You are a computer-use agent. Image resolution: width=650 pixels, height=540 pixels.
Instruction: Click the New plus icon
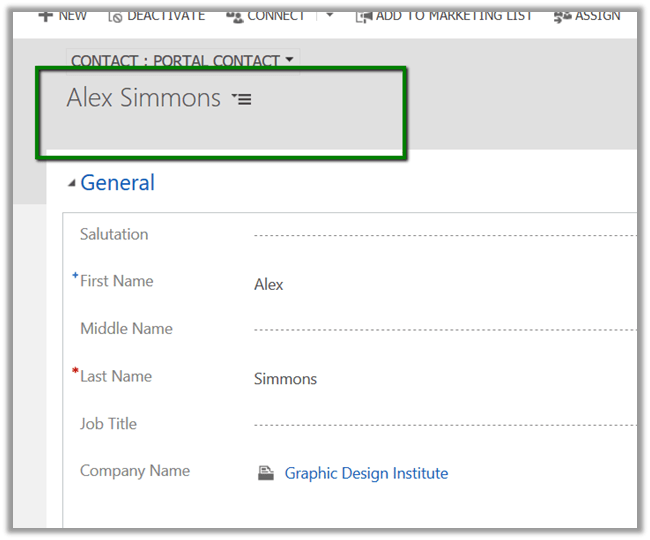point(45,16)
